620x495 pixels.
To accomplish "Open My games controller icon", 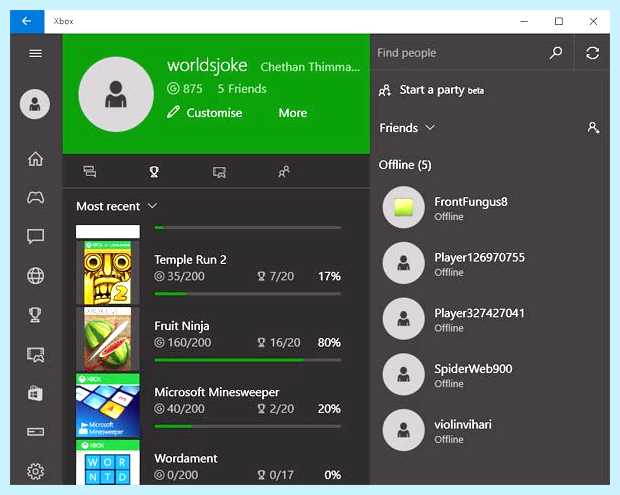I will point(36,197).
